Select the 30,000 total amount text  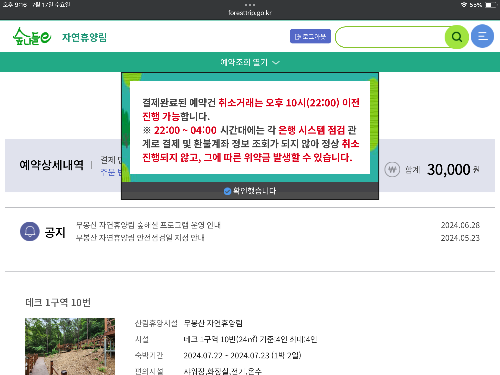[x=449, y=170]
